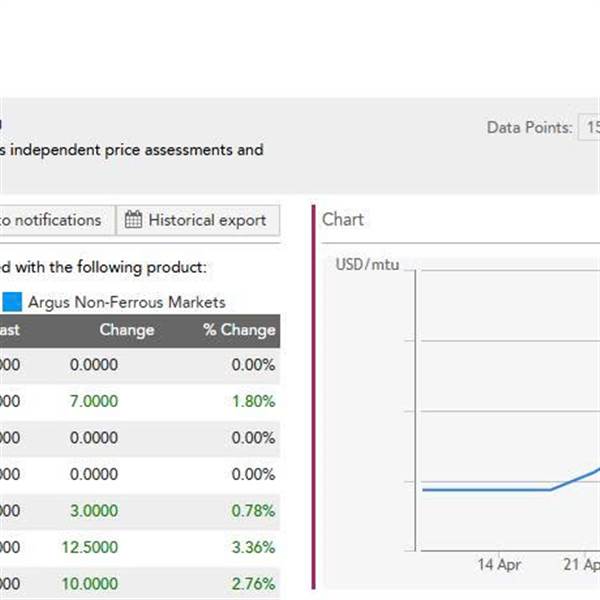Click the 14 Apr date axis label

(x=499, y=565)
